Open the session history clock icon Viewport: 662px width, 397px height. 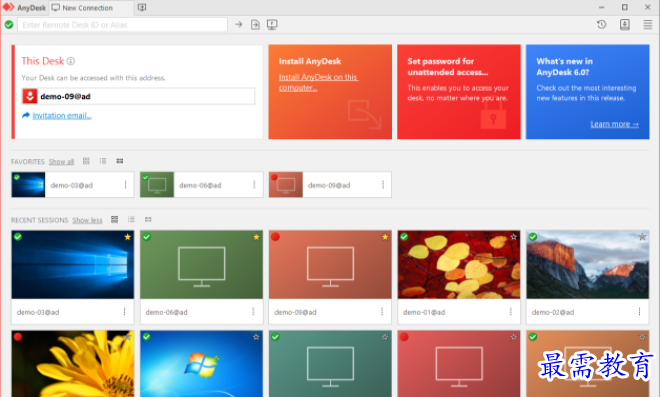(x=602, y=24)
